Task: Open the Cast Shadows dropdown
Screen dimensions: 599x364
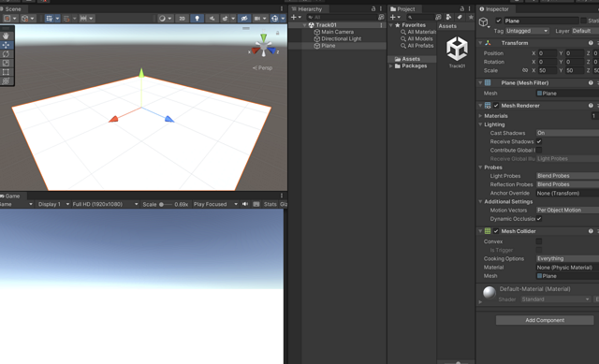Action: click(568, 133)
